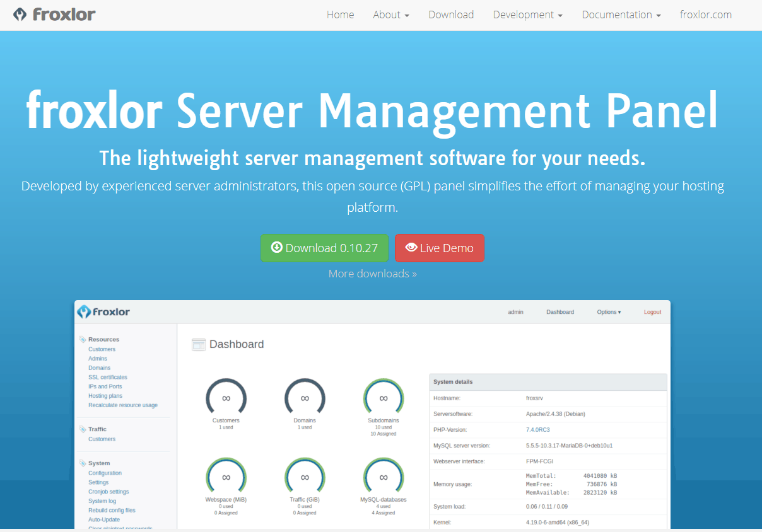Click the Domains usage gauge

[x=305, y=397]
